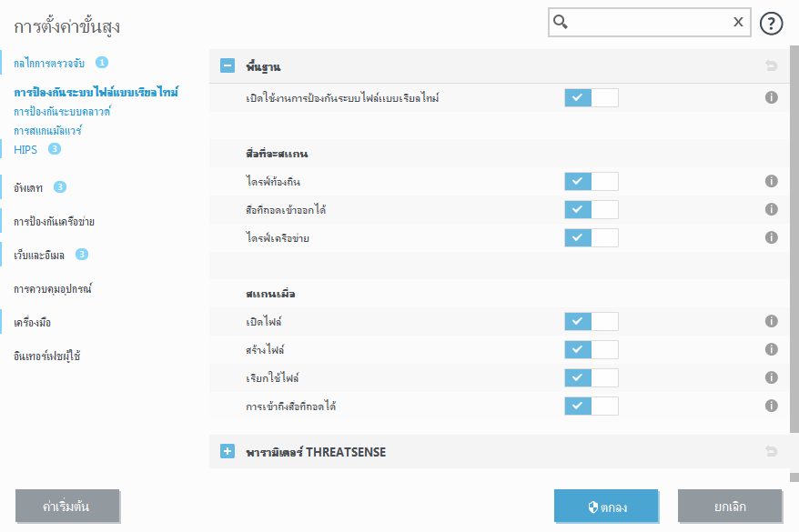Collapse the พื้นฐาน section

pos(228,65)
